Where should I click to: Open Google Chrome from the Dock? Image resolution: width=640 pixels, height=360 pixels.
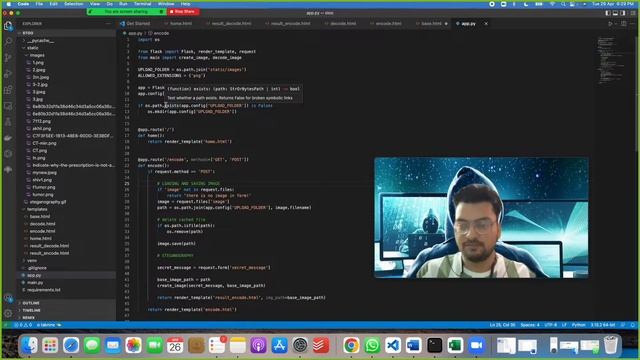coord(351,345)
